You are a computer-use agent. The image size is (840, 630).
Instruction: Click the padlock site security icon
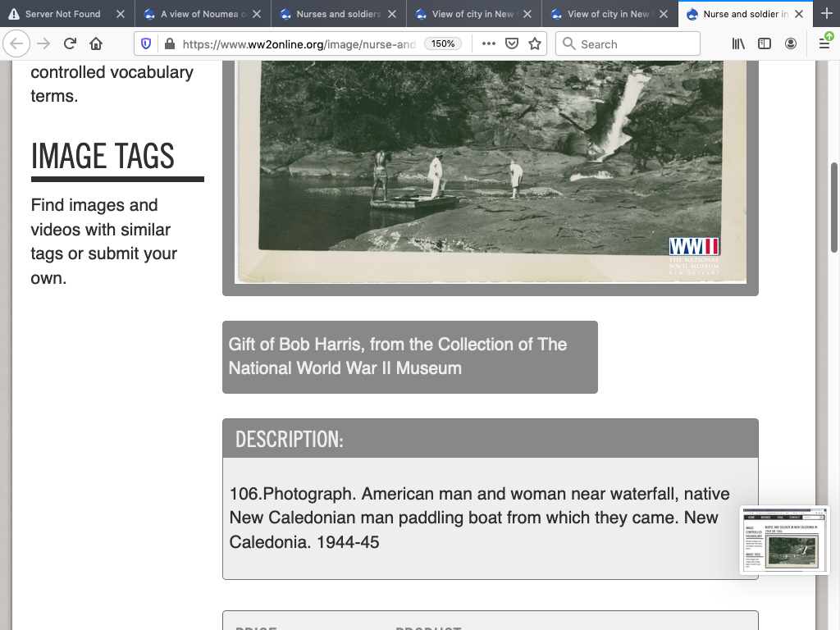169,44
